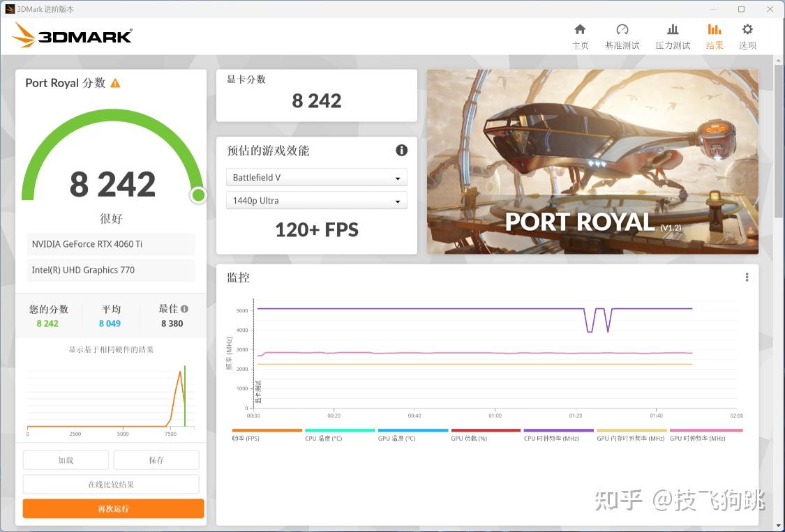Viewport: 785px width, 532px height.
Task: Open the 基准测试 benchmarks gauge icon
Action: pos(622,29)
